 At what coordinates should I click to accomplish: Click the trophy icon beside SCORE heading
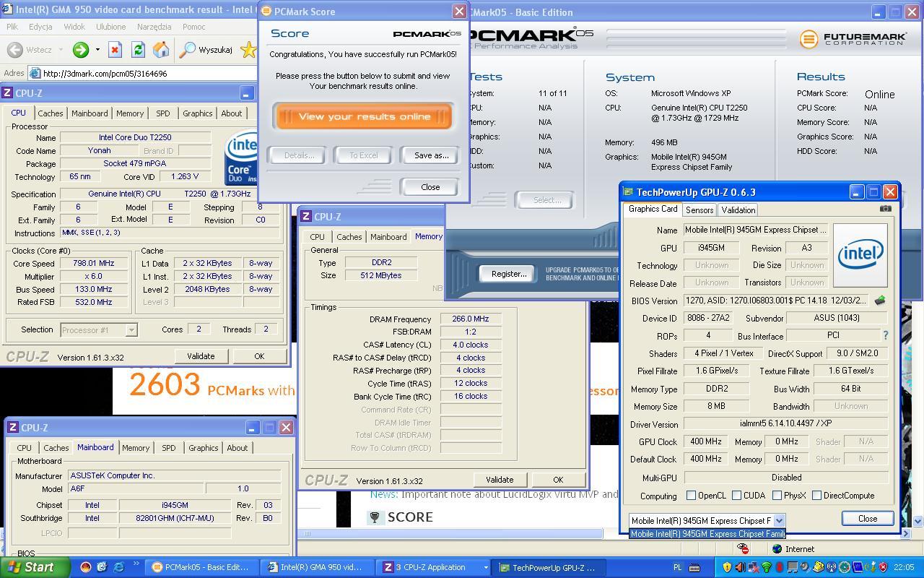coord(375,517)
